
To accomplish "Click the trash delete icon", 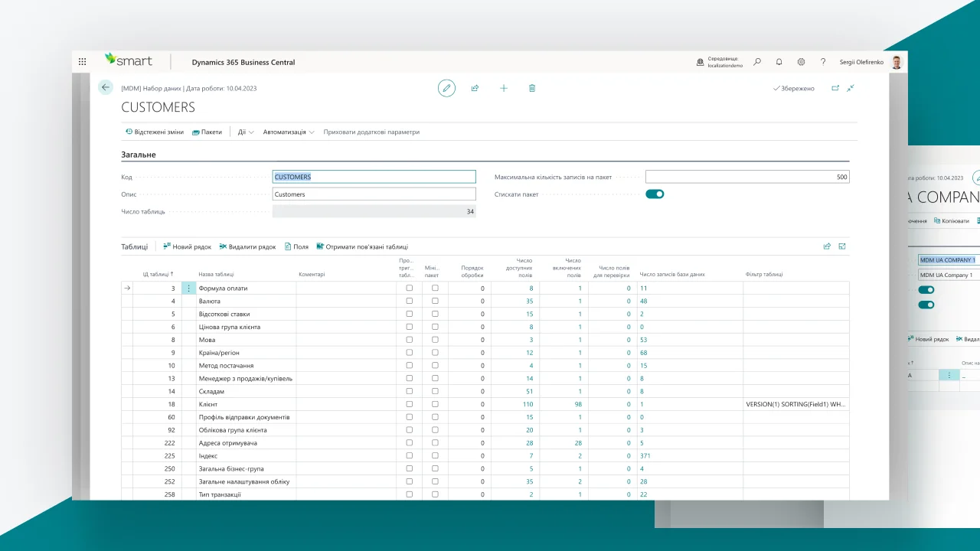I will click(x=532, y=88).
